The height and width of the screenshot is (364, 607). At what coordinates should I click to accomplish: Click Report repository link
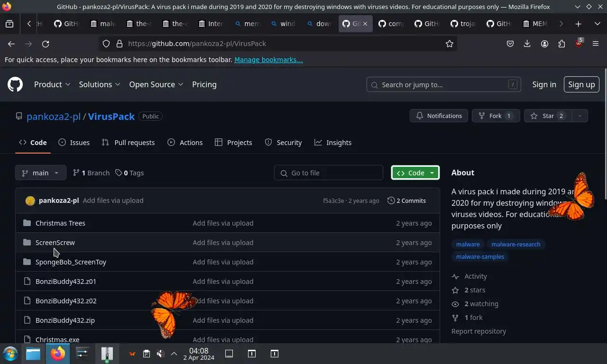[478, 331]
